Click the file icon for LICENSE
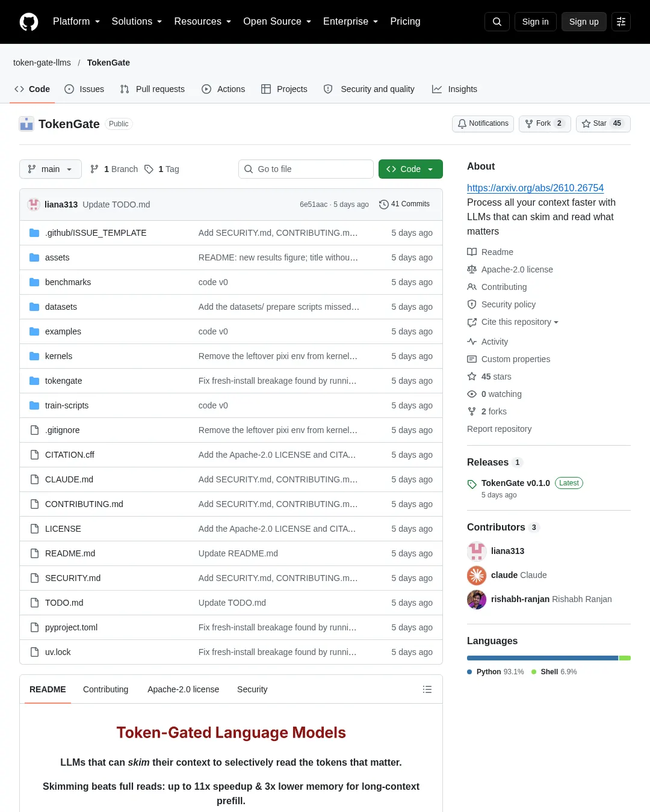The width and height of the screenshot is (650, 812). pos(34,529)
